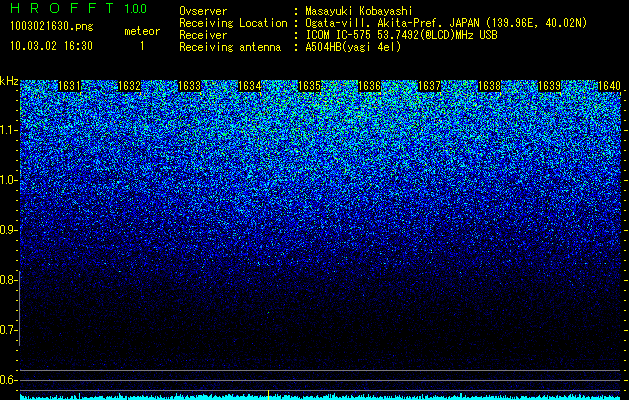
Task: Click the 1632 time marker
Action: (x=130, y=86)
